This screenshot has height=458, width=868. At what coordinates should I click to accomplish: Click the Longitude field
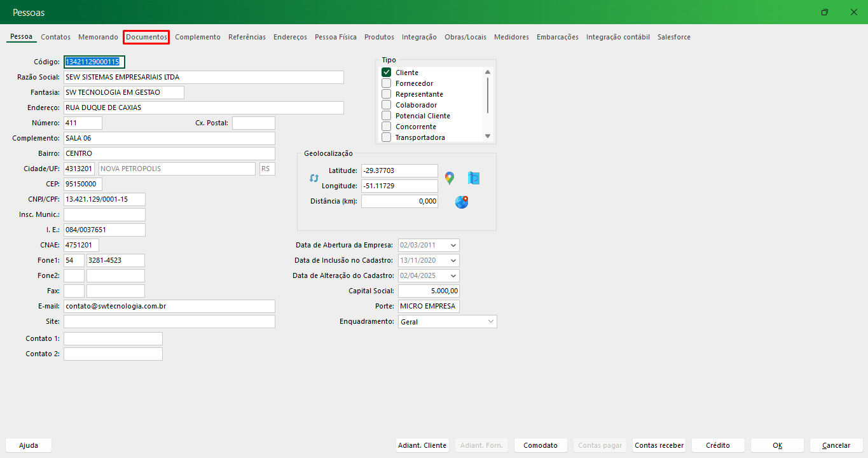coord(399,186)
